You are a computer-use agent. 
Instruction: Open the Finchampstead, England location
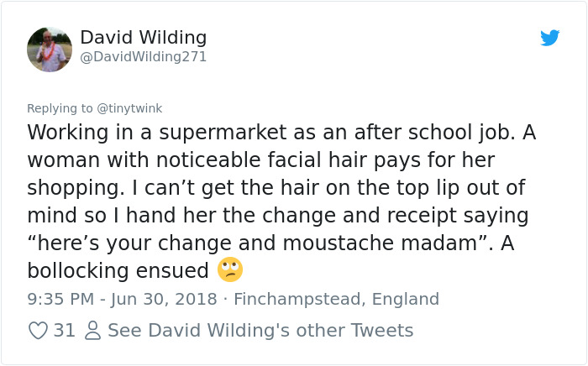336,299
